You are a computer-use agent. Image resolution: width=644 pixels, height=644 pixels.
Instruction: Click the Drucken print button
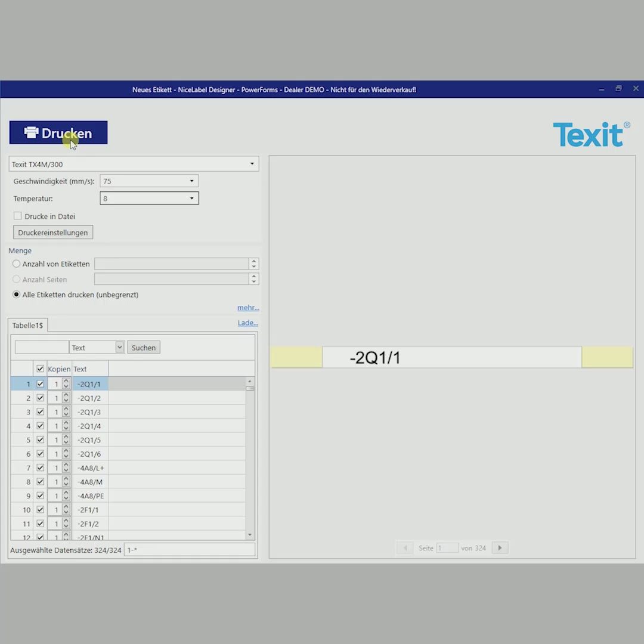point(58,132)
